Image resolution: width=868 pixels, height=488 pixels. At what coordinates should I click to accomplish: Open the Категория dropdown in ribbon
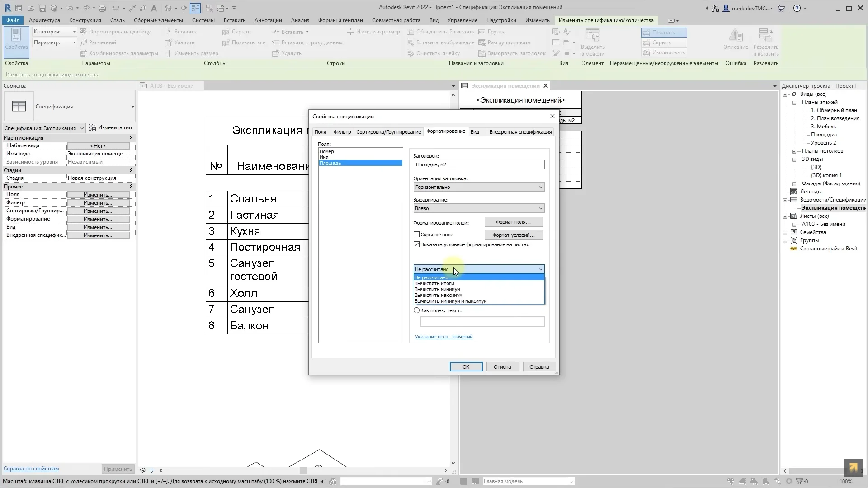[54, 32]
